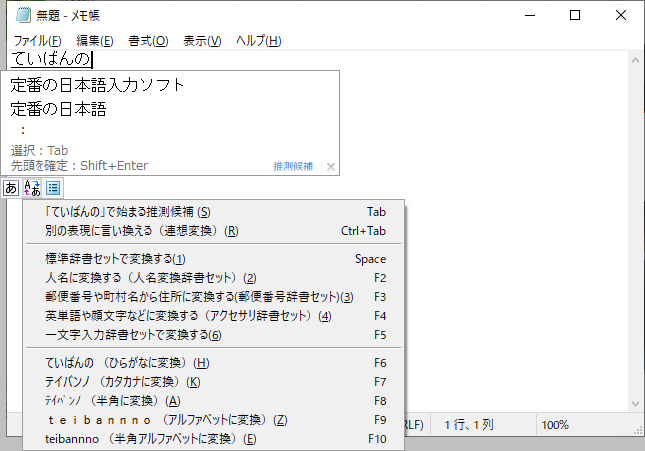Click the 推測候補 link
Viewport: 645px width, 451px height.
click(x=293, y=166)
